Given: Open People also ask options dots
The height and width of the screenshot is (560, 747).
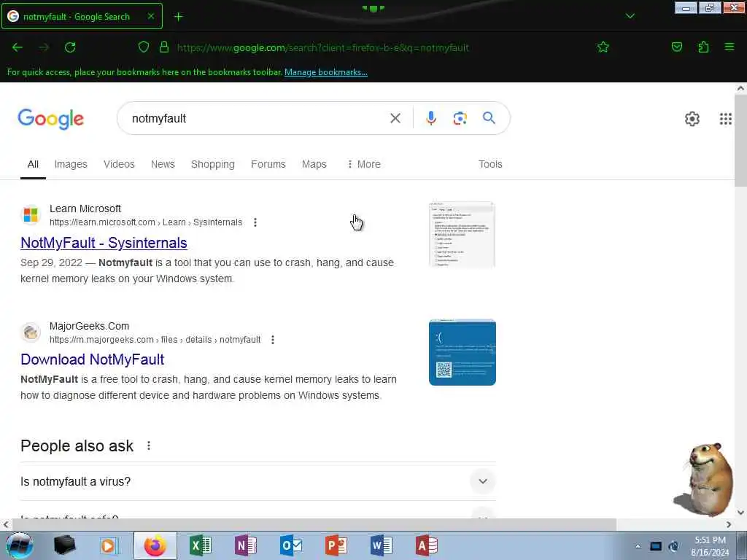Looking at the screenshot, I should click(x=149, y=446).
